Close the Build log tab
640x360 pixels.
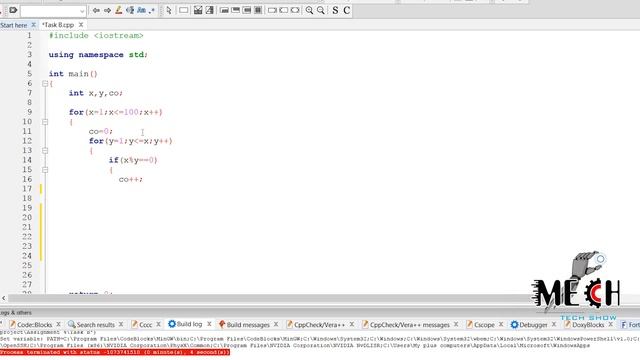point(209,324)
